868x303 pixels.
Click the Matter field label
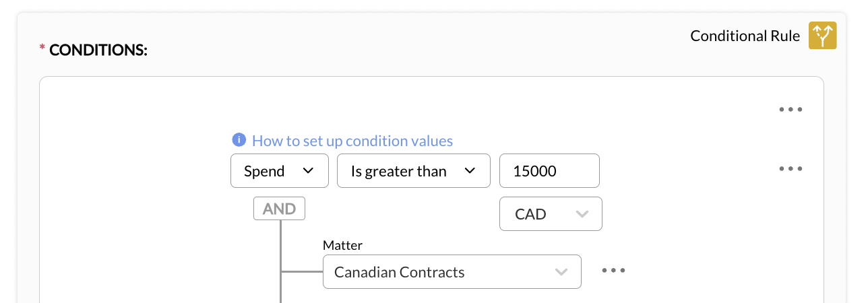pos(342,246)
